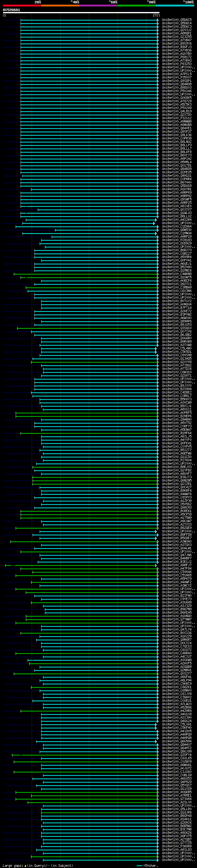Screen dimensions: 197x868
Task: Select hit label UniRef100_B0T1Y2
Action: [x=176, y=301]
